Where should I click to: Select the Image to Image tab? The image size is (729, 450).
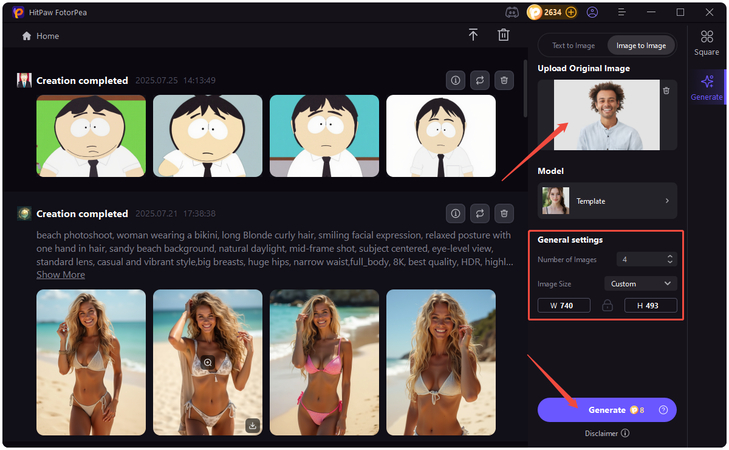tap(641, 45)
